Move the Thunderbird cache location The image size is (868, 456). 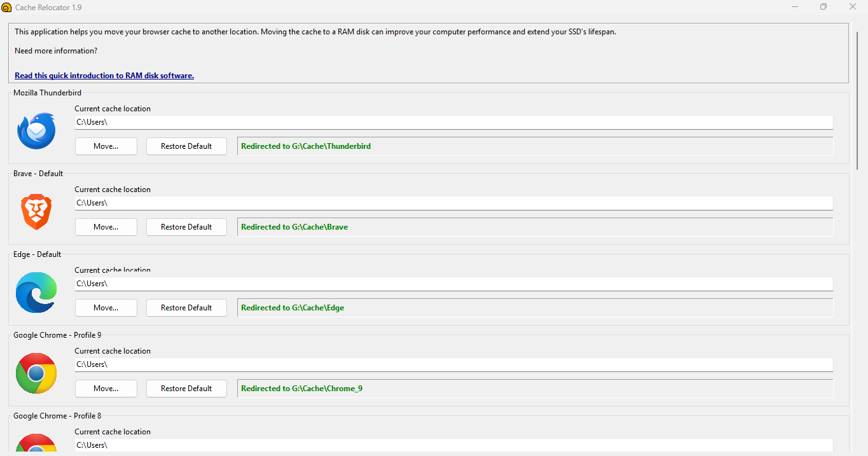click(x=106, y=146)
